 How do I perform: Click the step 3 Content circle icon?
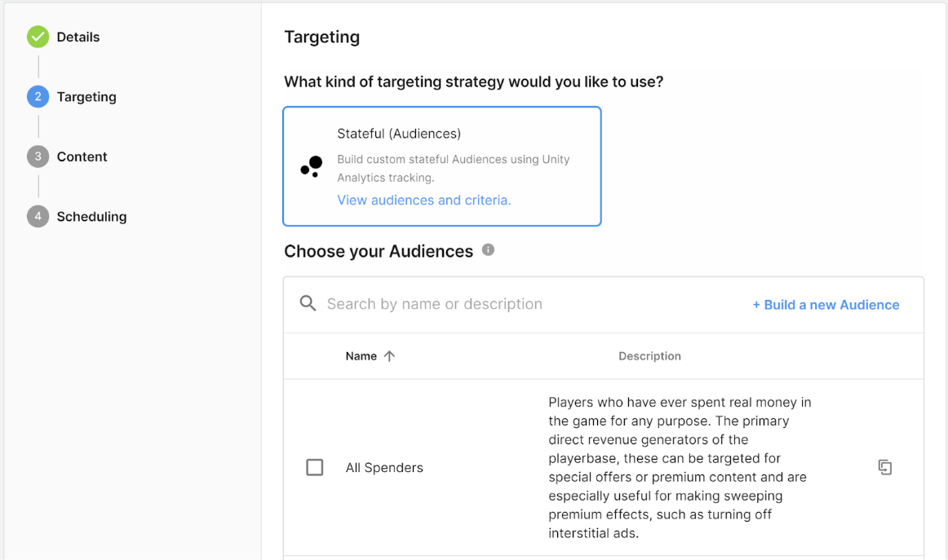(38, 157)
